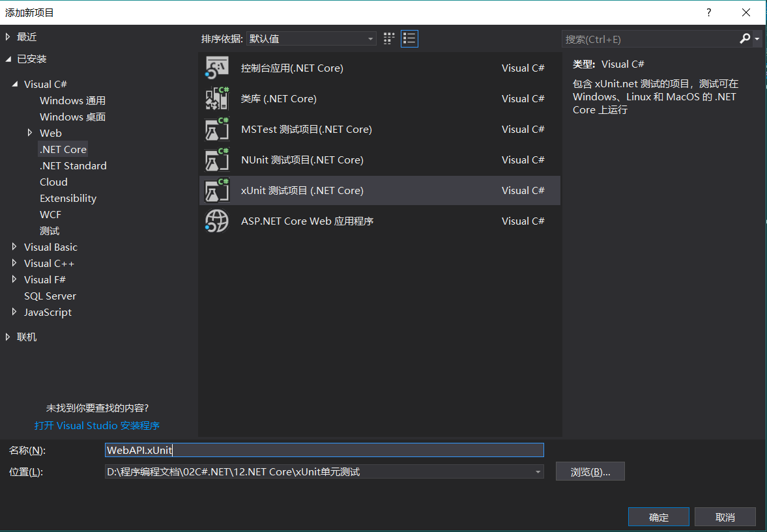767x532 pixels.
Task: Select the 测试 category
Action: [50, 231]
